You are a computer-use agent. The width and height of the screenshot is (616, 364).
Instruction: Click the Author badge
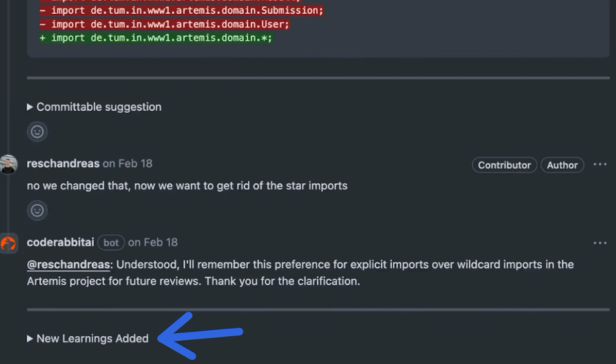point(562,165)
